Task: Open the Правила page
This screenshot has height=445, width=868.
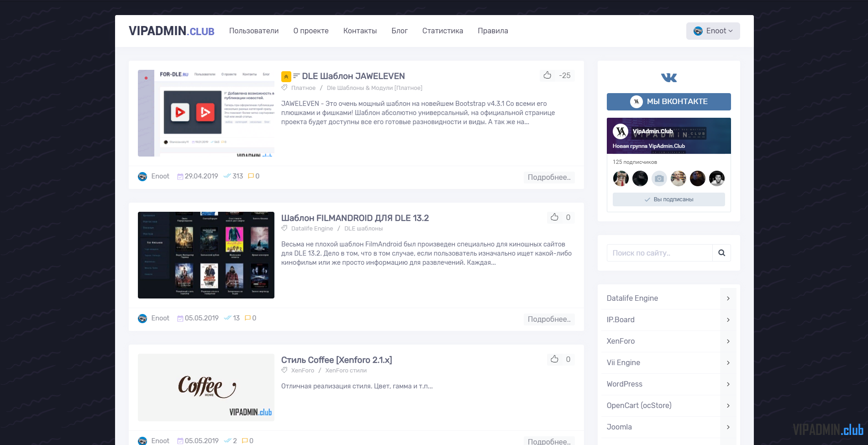Action: pyautogui.click(x=493, y=31)
